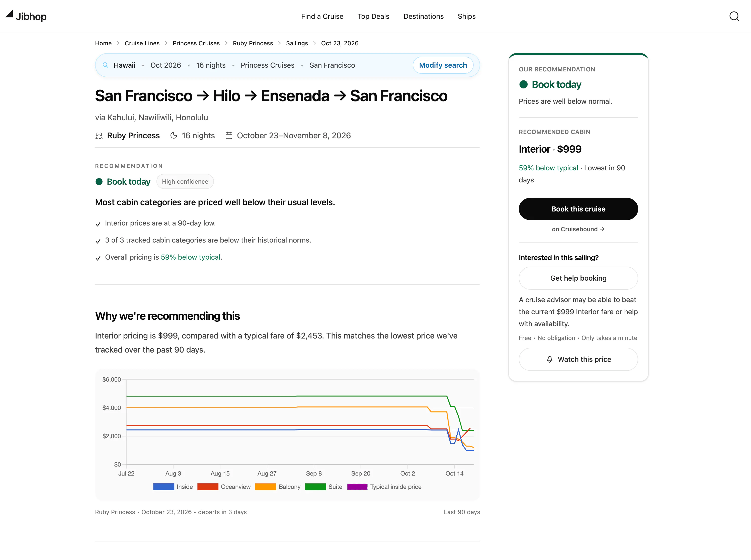Click green status dot beside sidebar Book today
This screenshot has height=560, width=751.
[523, 84]
